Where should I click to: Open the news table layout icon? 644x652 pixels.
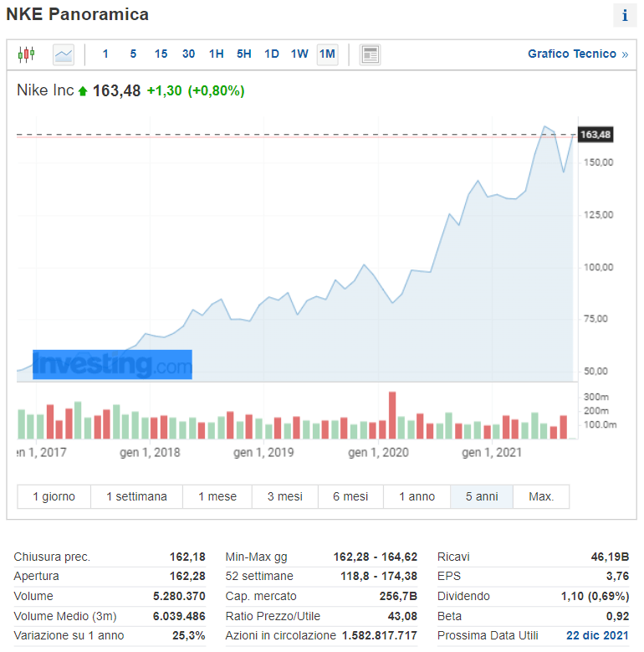tap(370, 54)
